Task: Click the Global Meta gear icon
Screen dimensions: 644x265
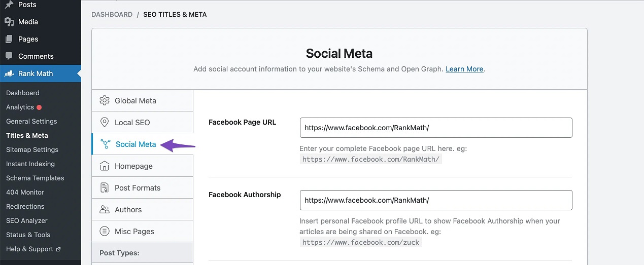Action: tap(105, 100)
